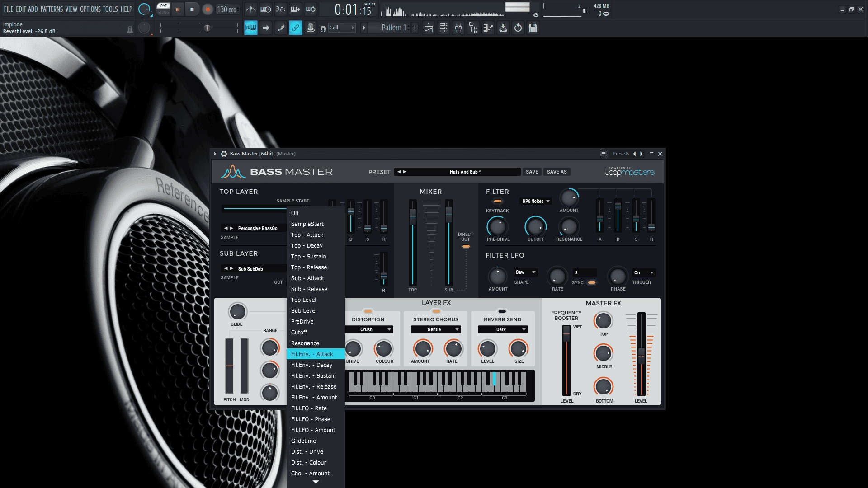This screenshot has height=488, width=868.
Task: Toggle the 3-2-1 countdown before recording icon
Action: pos(281,9)
